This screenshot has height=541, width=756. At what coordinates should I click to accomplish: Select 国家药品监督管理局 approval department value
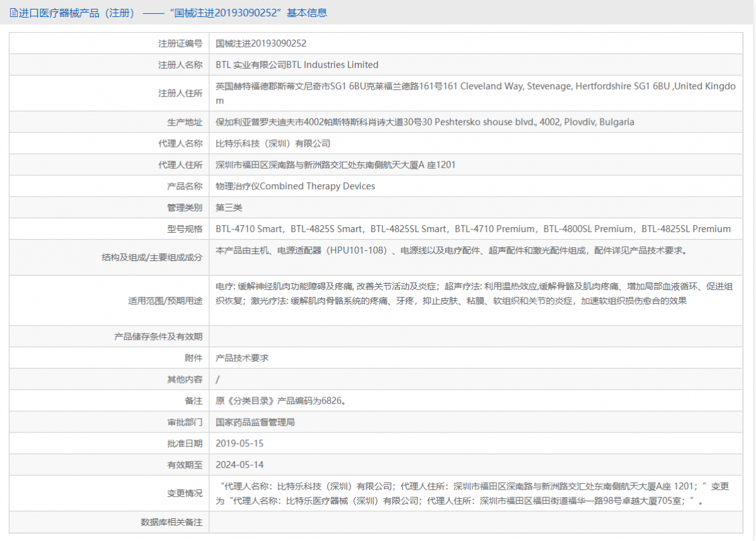pos(255,422)
